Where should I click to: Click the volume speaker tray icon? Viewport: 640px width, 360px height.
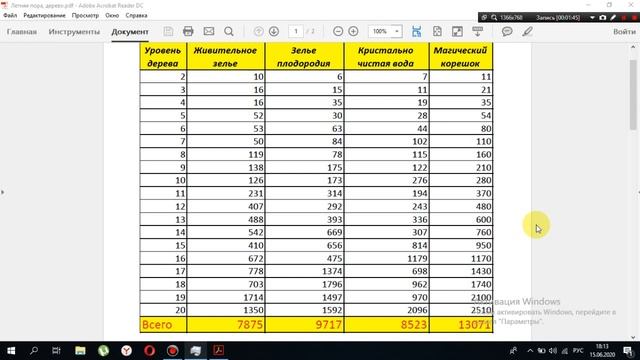click(553, 351)
